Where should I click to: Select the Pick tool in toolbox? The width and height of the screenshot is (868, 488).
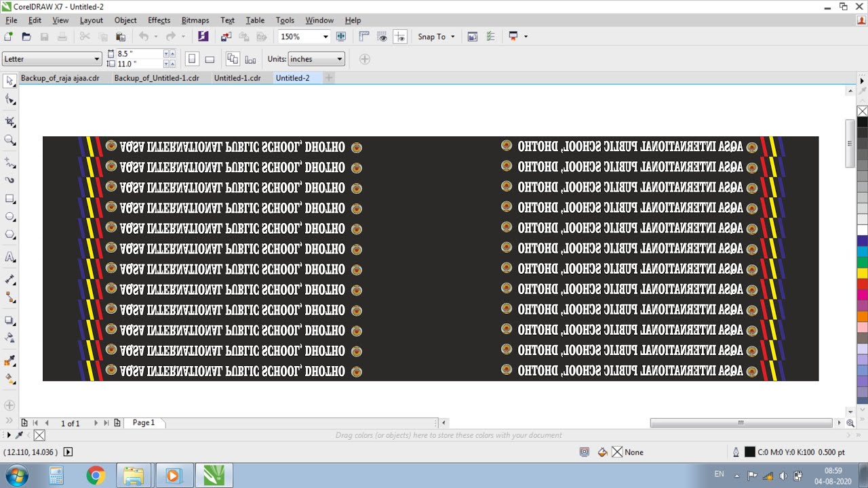click(9, 81)
